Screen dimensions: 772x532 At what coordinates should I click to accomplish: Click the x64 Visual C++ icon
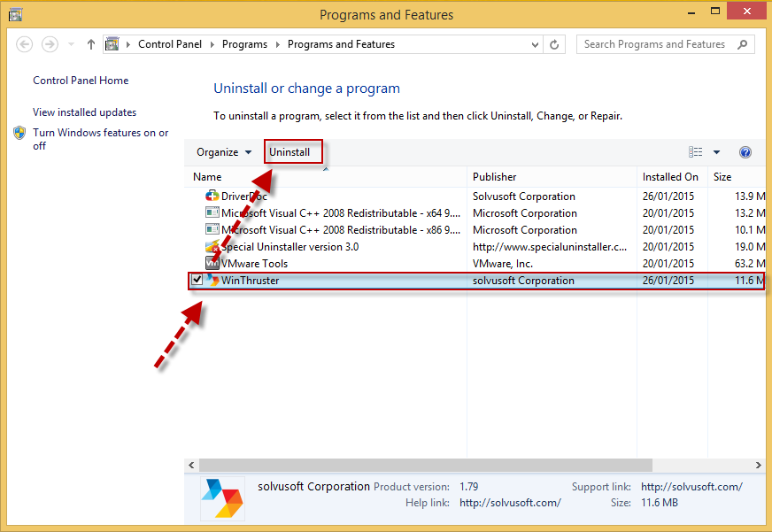(x=212, y=212)
